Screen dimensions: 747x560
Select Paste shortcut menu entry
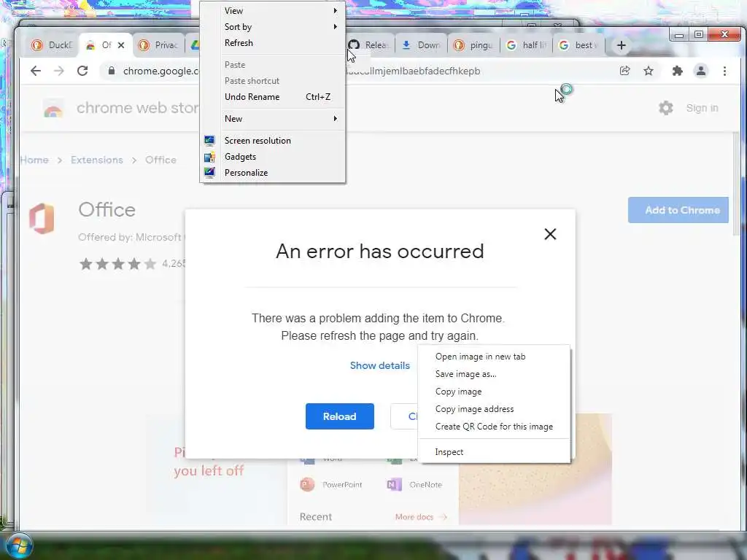(273, 80)
